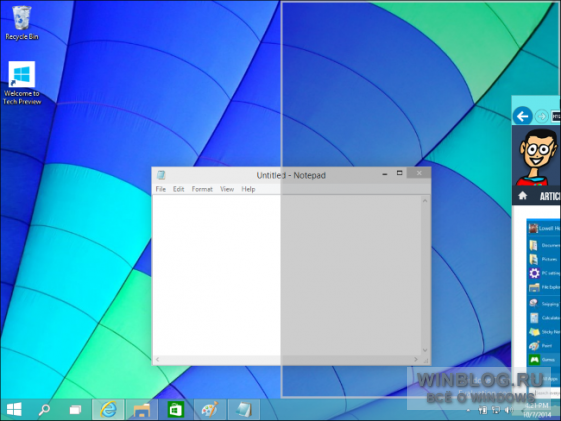Go to the site home icon
561x421 pixels.
click(523, 196)
